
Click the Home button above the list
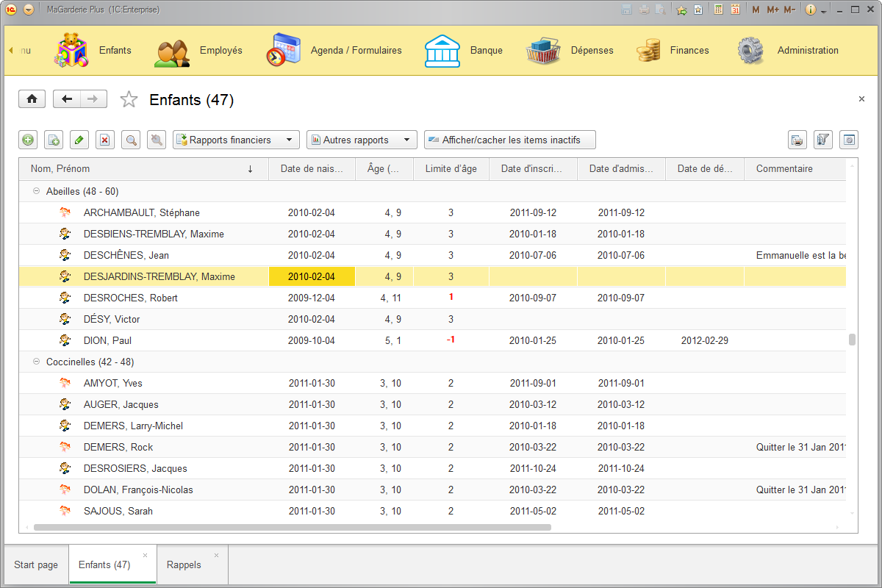pyautogui.click(x=32, y=98)
